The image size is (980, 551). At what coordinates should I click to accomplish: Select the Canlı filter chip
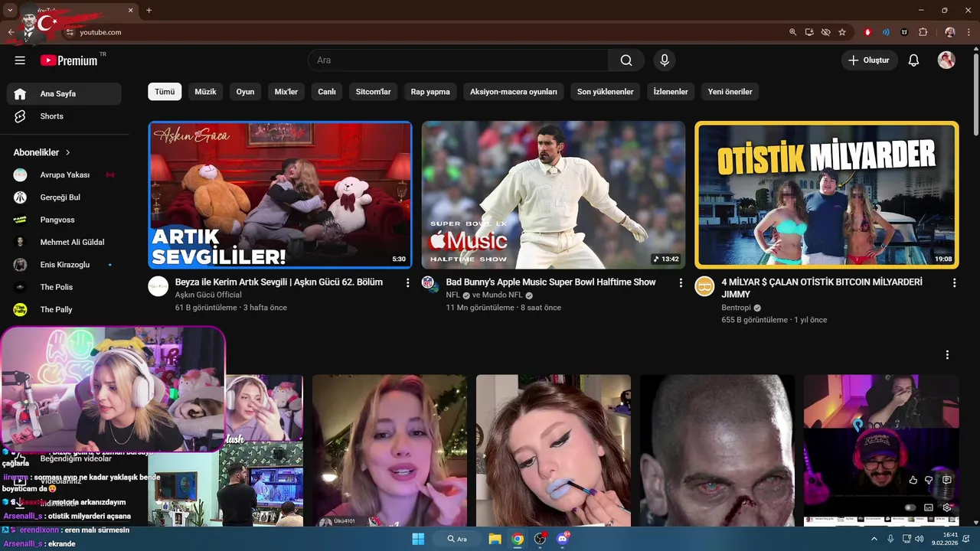coord(327,92)
